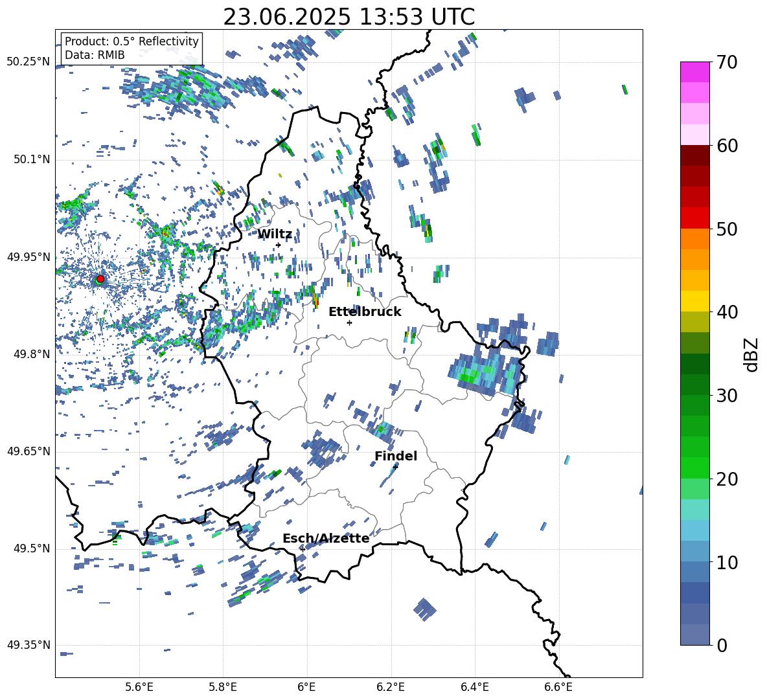Click the dBZ colorbar axis label
Screen dimensions: 767x700
coord(751,354)
